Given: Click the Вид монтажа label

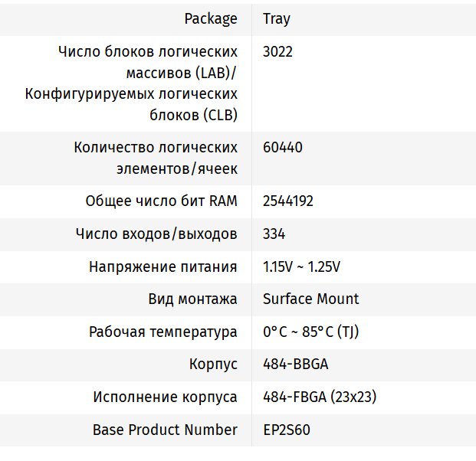Looking at the screenshot, I should click(192, 299).
